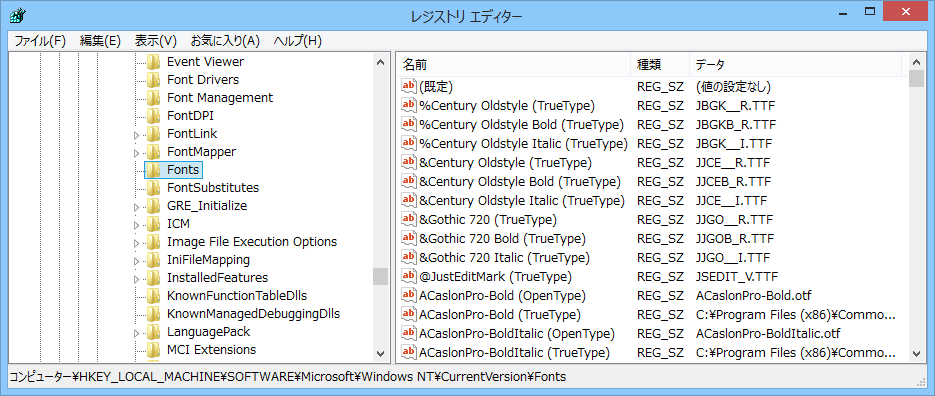Select the LanguagePack key label
The height and width of the screenshot is (396, 935).
pos(209,332)
